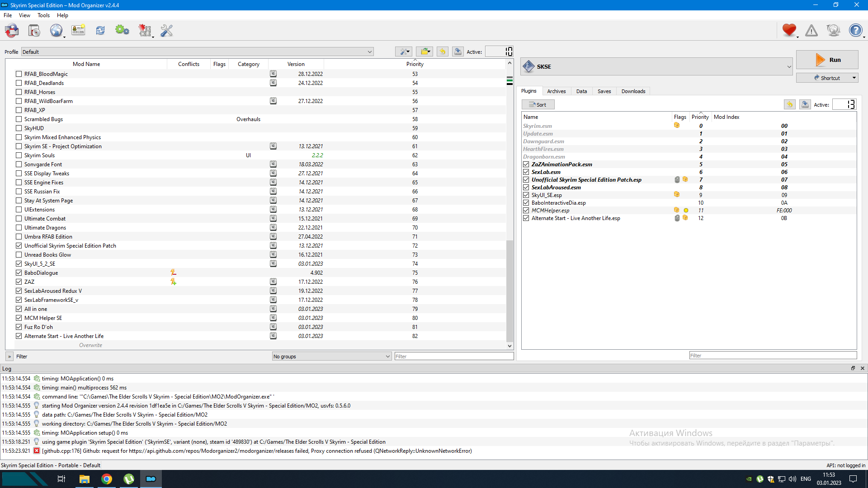Switch to the Archives tab
The height and width of the screenshot is (488, 868).
point(556,91)
